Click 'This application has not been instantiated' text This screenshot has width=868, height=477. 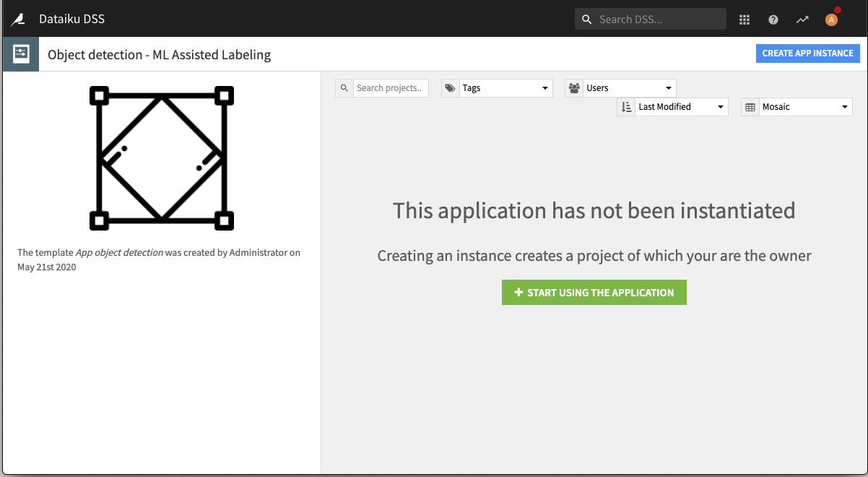594,211
